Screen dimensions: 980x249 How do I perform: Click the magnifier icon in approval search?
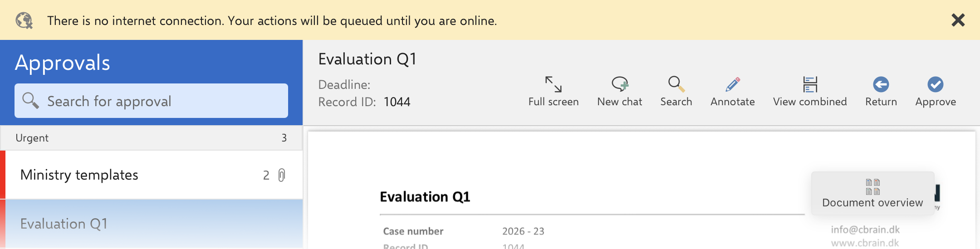click(30, 100)
